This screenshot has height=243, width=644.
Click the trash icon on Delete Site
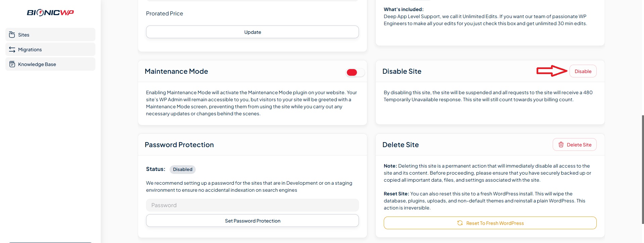click(x=561, y=145)
